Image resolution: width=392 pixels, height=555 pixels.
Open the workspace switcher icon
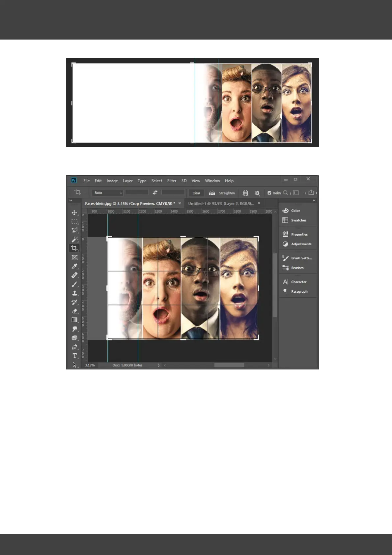296,193
